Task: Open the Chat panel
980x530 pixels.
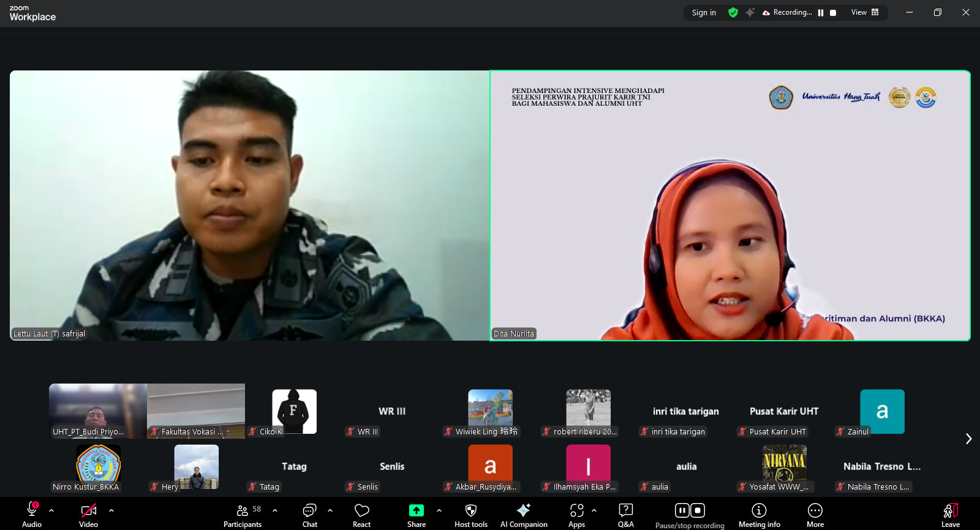Action: 309,515
